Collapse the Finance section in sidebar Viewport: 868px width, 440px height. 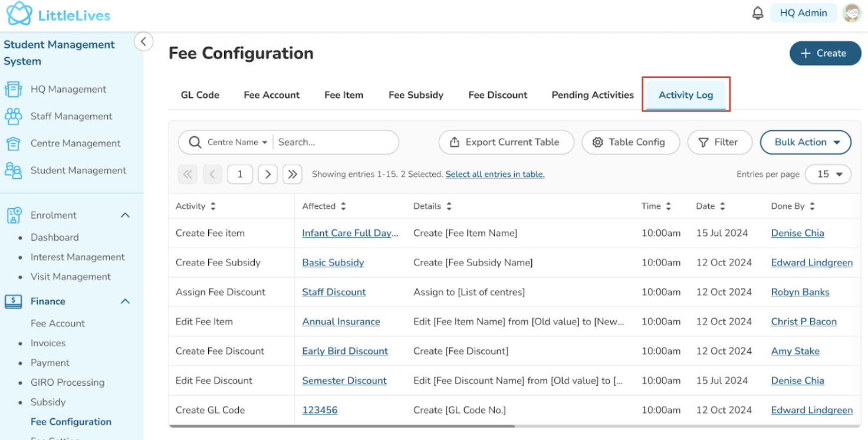(125, 301)
